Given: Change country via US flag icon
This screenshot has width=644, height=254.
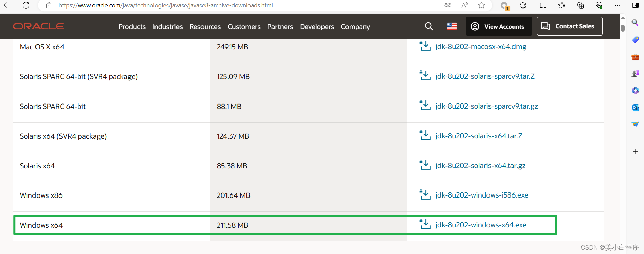Looking at the screenshot, I should tap(452, 26).
